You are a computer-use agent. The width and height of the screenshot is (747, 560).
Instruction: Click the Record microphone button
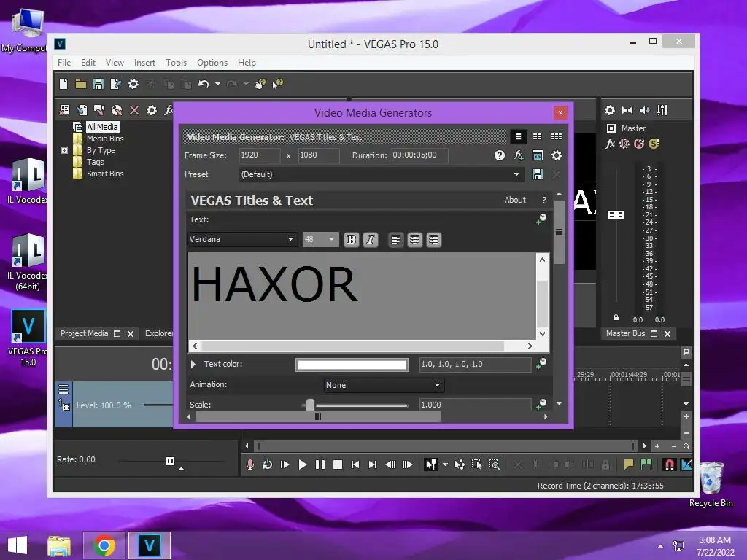(x=250, y=464)
